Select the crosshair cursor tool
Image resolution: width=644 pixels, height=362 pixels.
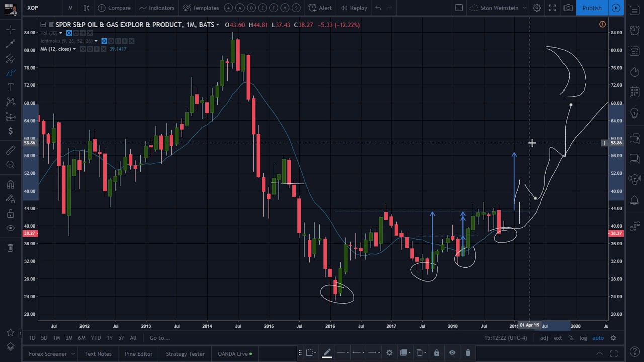point(10,30)
